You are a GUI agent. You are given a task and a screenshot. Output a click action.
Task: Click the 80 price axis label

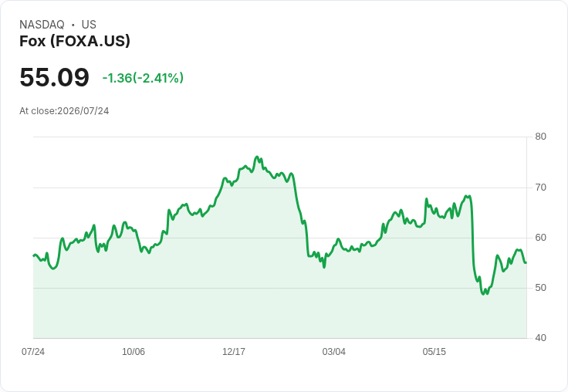(x=540, y=137)
